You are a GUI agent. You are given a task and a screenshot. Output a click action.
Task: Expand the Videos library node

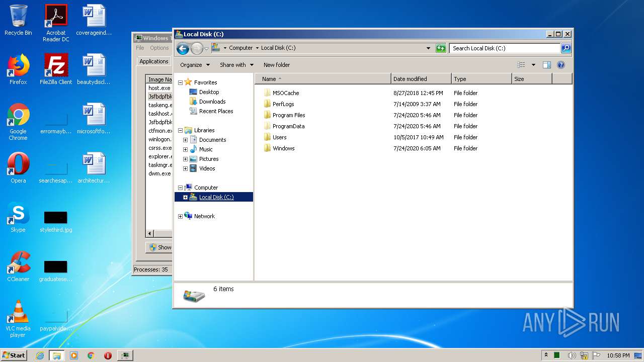click(185, 168)
